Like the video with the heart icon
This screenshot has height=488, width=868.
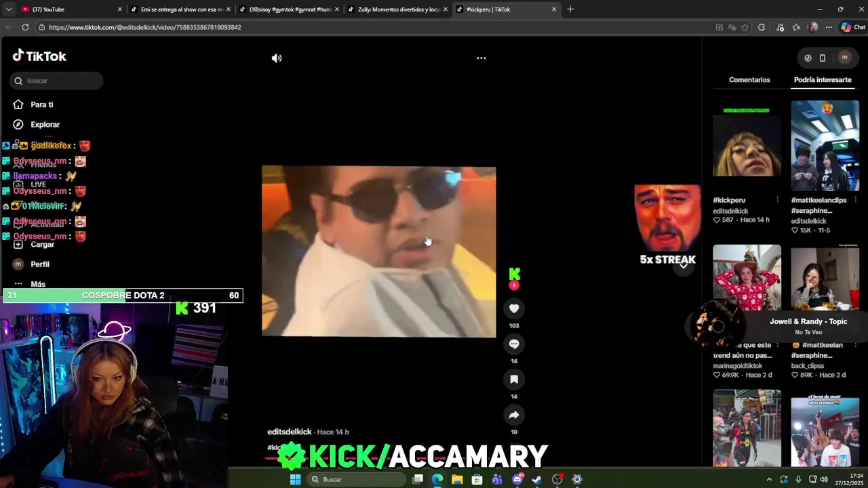coord(514,309)
